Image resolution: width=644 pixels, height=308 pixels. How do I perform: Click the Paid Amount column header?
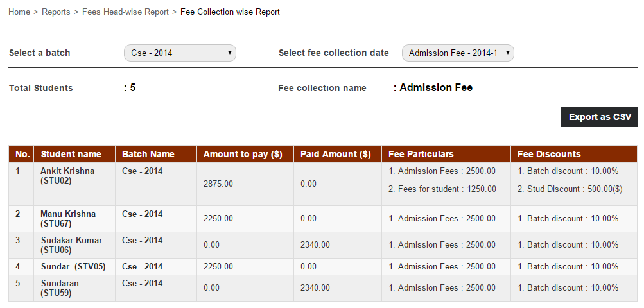coord(335,154)
